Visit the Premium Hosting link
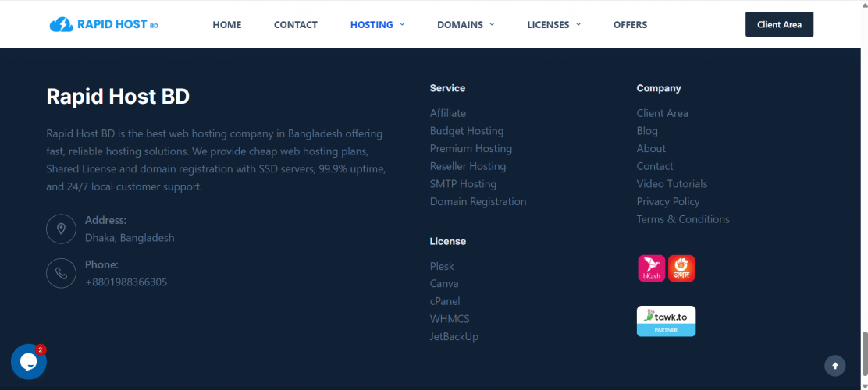The height and width of the screenshot is (390, 868). (471, 148)
